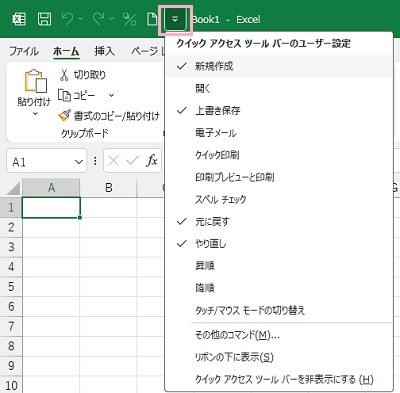Choose その他のコマンド(M)... menu item
The image size is (400, 393).
point(279,335)
